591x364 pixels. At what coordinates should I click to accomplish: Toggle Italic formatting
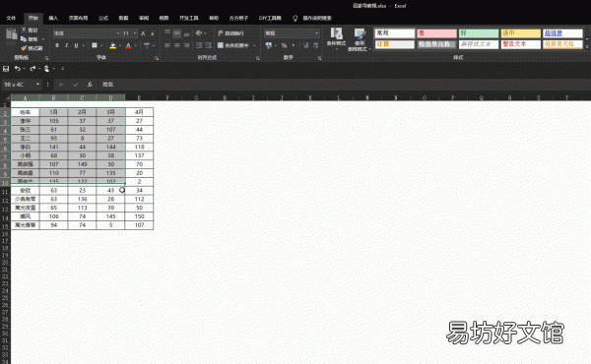(66, 45)
